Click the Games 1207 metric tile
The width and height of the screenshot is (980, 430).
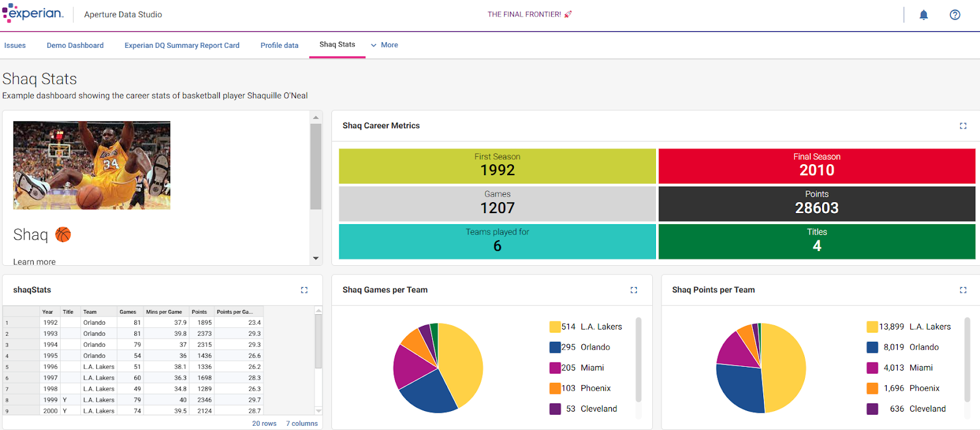(497, 204)
